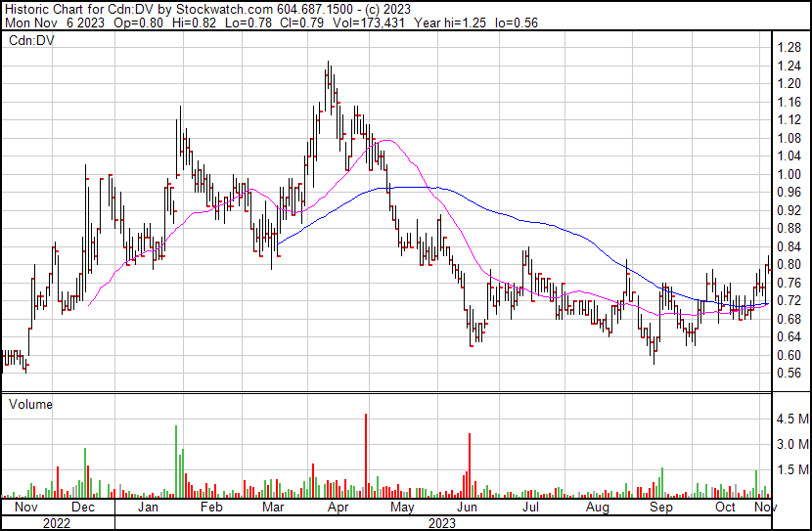Click the 'Aug' month label

tap(597, 507)
